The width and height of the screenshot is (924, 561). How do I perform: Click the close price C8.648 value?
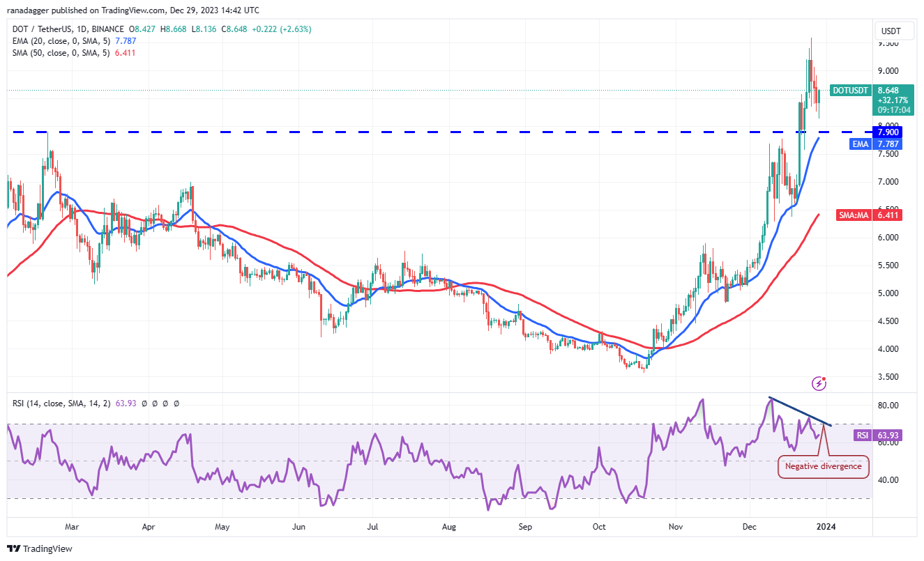(x=233, y=29)
